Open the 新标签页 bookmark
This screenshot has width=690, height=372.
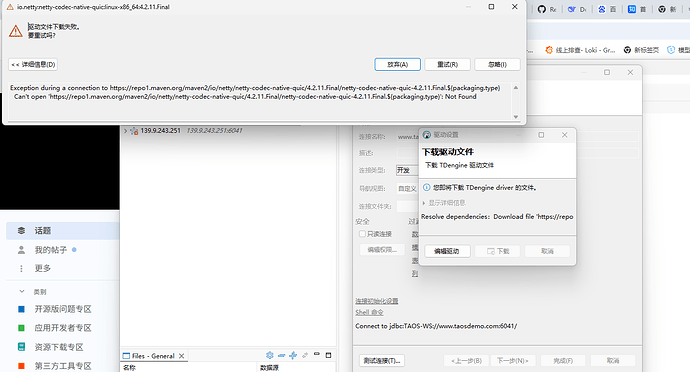pos(641,50)
